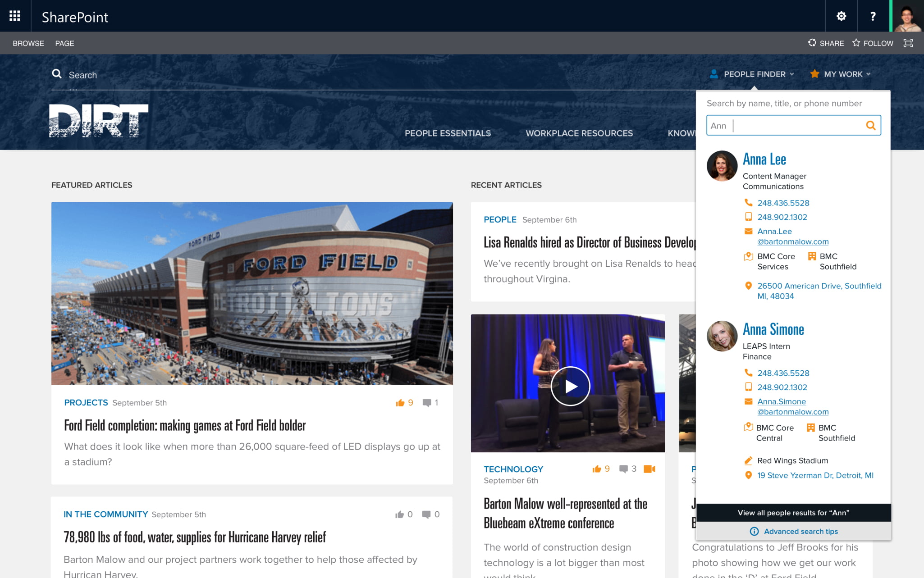924x578 pixels.
Task: Open the PEOPLE ESSENTIALS navigation menu
Action: (x=448, y=133)
